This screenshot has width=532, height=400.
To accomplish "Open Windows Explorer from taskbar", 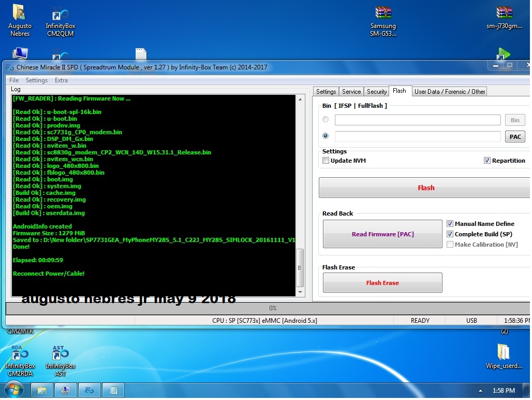I will [42, 390].
